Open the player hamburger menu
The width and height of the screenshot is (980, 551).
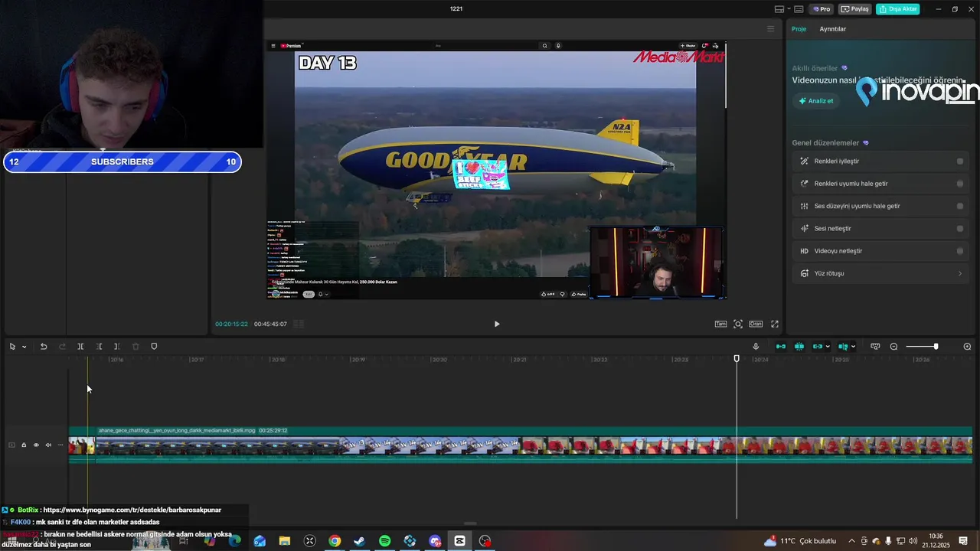[x=771, y=29]
